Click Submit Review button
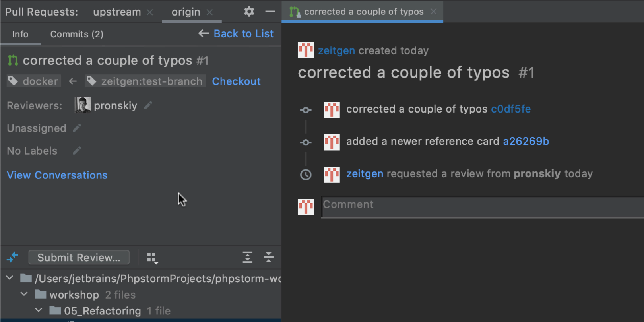 point(79,258)
